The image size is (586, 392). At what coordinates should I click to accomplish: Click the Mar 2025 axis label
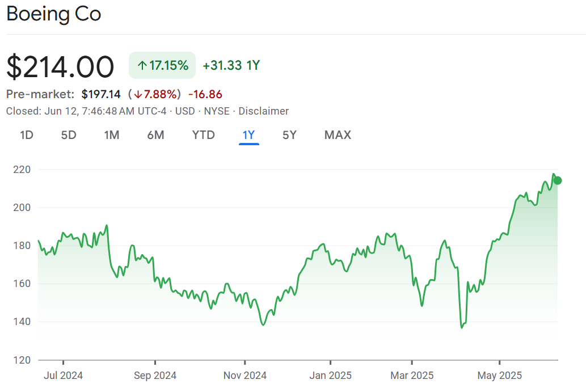pos(412,376)
